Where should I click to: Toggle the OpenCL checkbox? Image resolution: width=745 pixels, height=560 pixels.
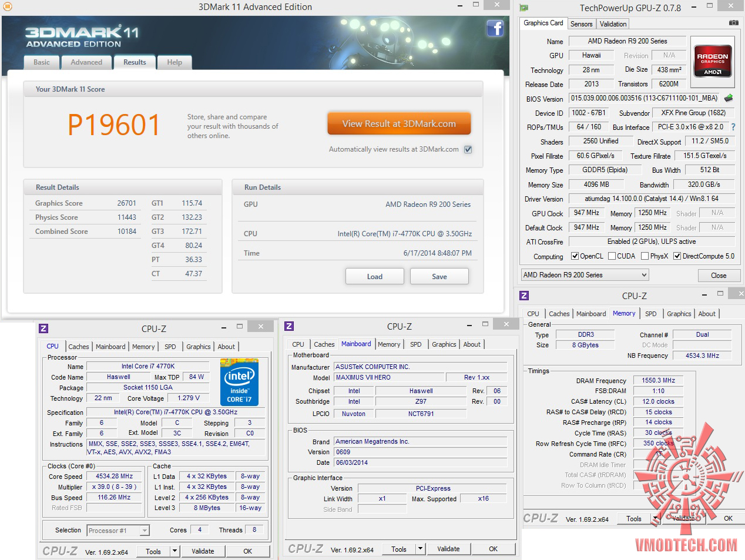pos(575,256)
